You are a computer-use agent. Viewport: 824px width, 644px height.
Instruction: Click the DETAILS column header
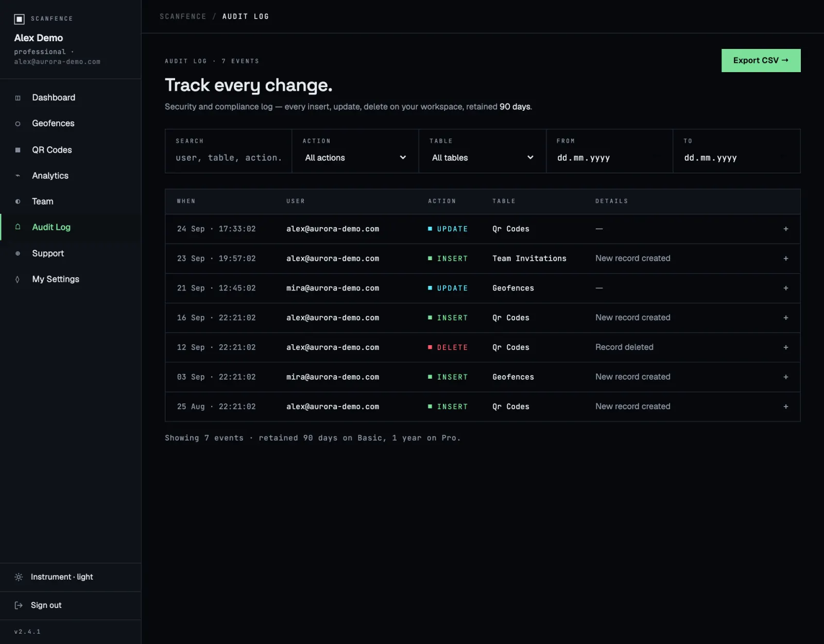(612, 201)
